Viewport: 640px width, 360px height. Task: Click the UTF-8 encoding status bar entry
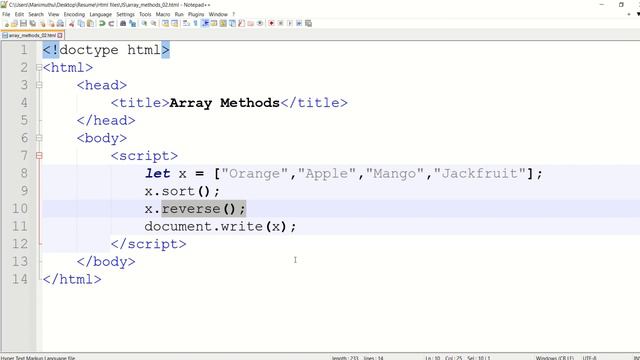[x=589, y=358]
